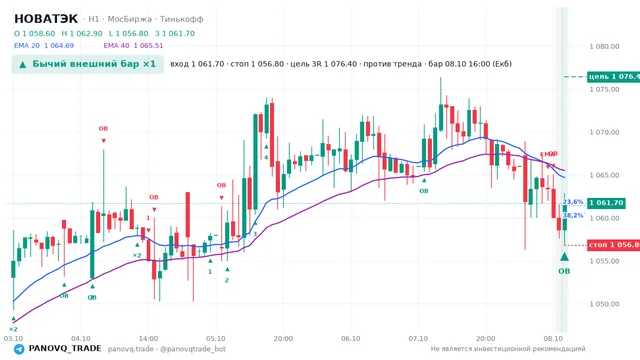Open the PANOVQ_TRADE channel name
640x360 pixels.
(65, 349)
